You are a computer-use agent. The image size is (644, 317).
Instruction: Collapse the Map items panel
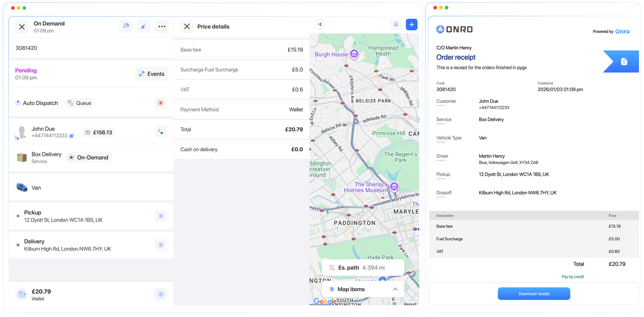point(395,289)
